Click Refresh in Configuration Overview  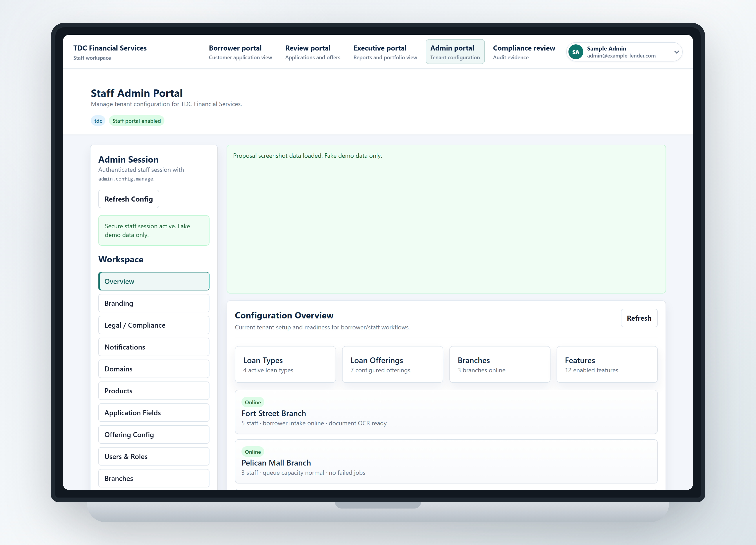pyautogui.click(x=639, y=318)
